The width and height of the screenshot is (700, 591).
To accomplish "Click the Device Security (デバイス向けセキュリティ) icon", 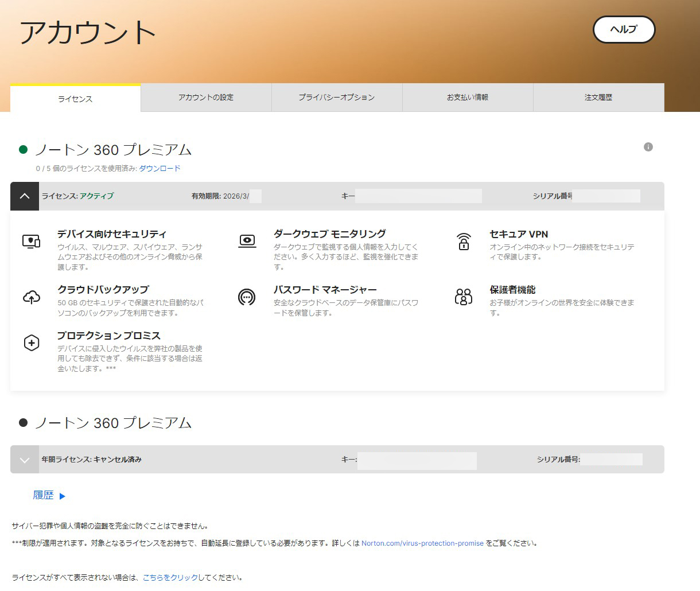I will tap(32, 241).
